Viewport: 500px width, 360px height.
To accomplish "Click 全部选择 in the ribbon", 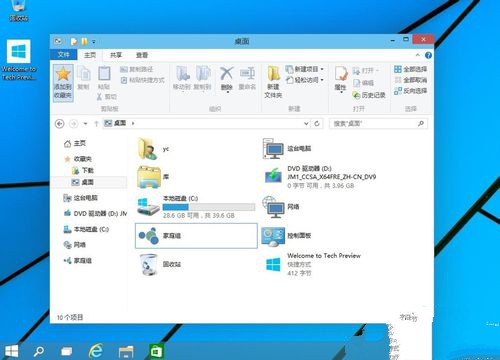I will point(410,69).
